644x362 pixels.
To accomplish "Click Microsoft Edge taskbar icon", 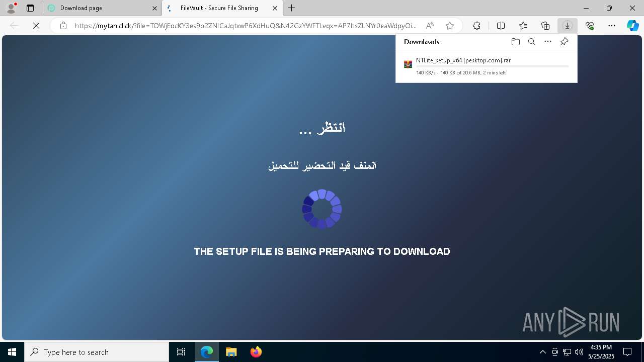I will tap(207, 352).
